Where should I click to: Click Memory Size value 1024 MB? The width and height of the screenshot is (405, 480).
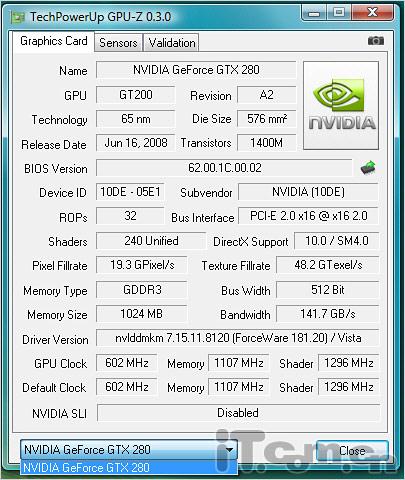pyautogui.click(x=142, y=314)
